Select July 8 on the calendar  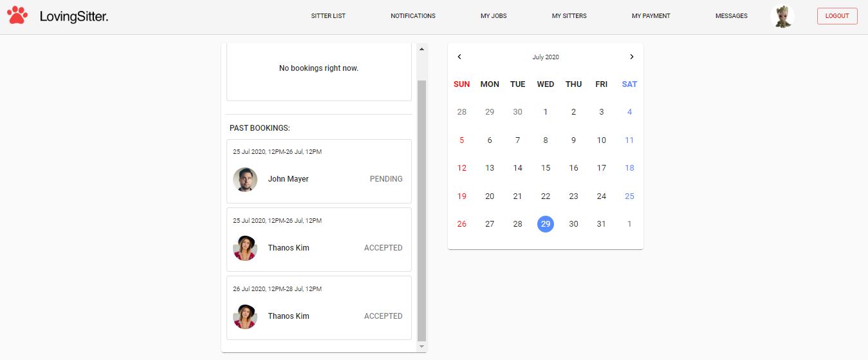(x=546, y=140)
